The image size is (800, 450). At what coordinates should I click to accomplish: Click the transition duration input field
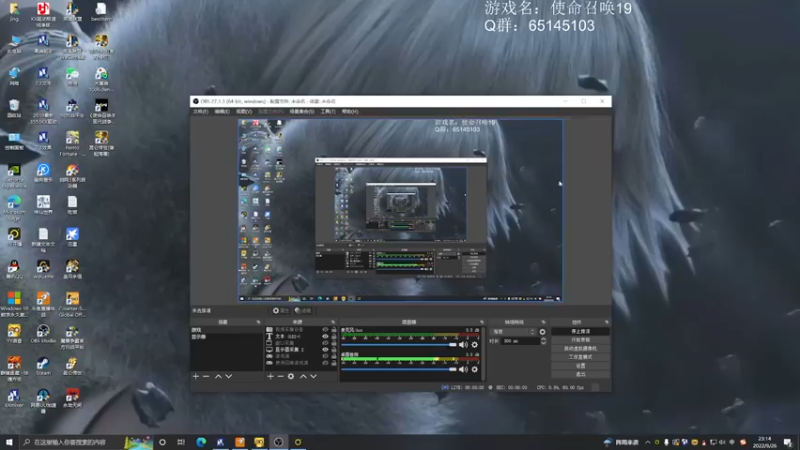point(520,341)
